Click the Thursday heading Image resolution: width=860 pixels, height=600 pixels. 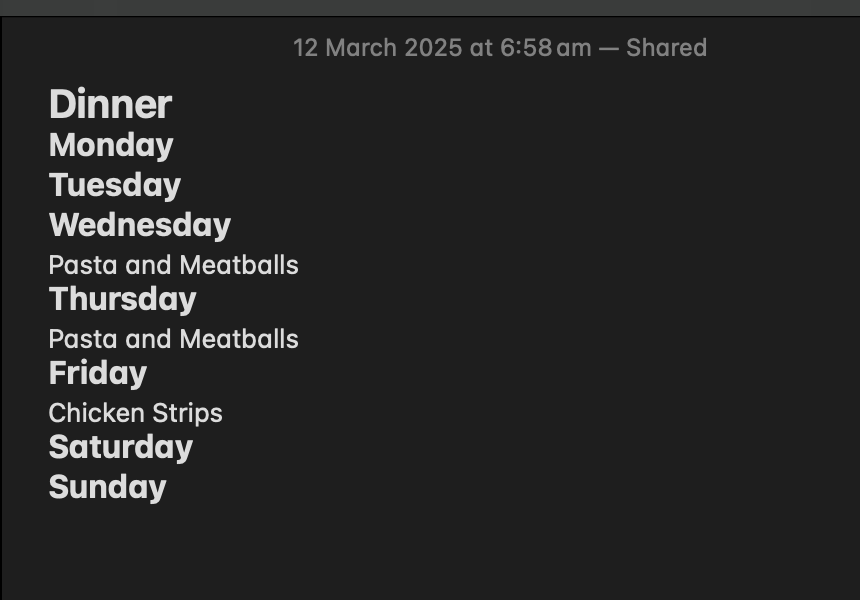(x=122, y=299)
